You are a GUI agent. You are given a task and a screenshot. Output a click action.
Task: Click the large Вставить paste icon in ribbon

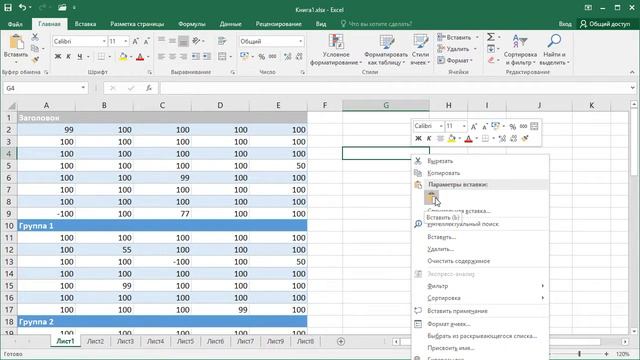click(16, 42)
